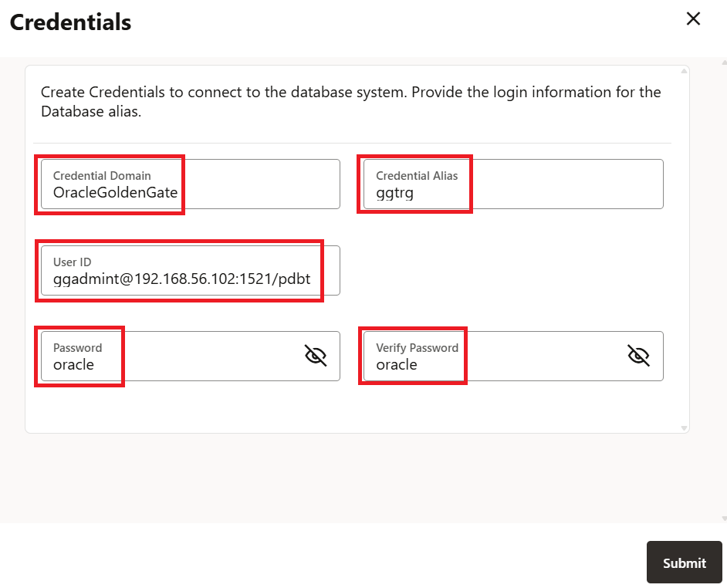
Task: Submit the credentials form
Action: pos(684,563)
